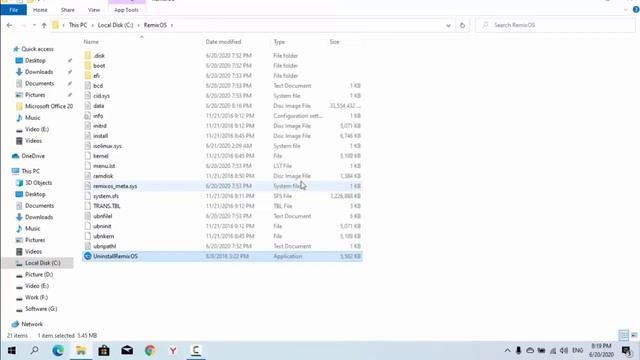Select the ramdisk disc image icon
This screenshot has height=360, width=640.
tap(87, 176)
